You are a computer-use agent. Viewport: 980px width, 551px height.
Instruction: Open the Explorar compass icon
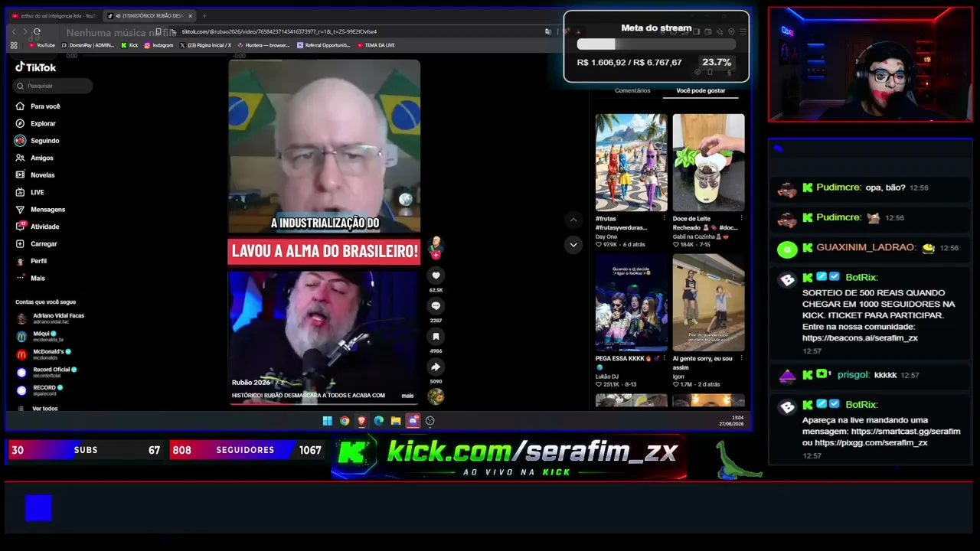(20, 123)
